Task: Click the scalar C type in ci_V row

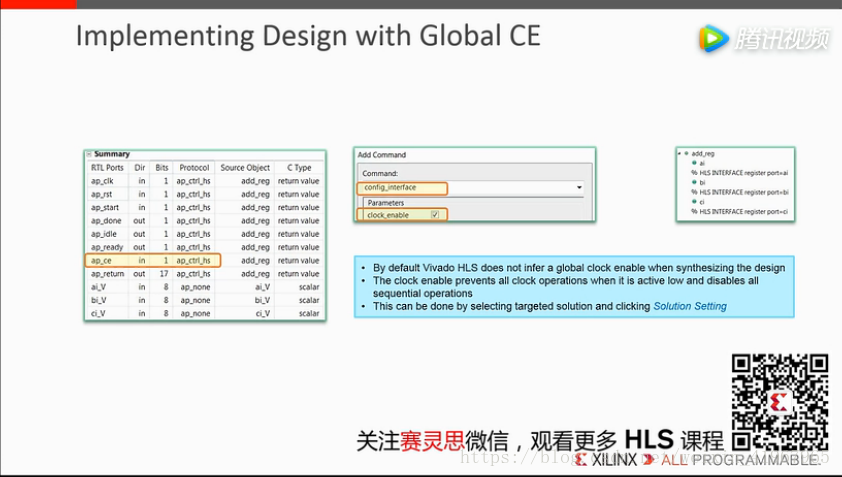Action: point(309,313)
